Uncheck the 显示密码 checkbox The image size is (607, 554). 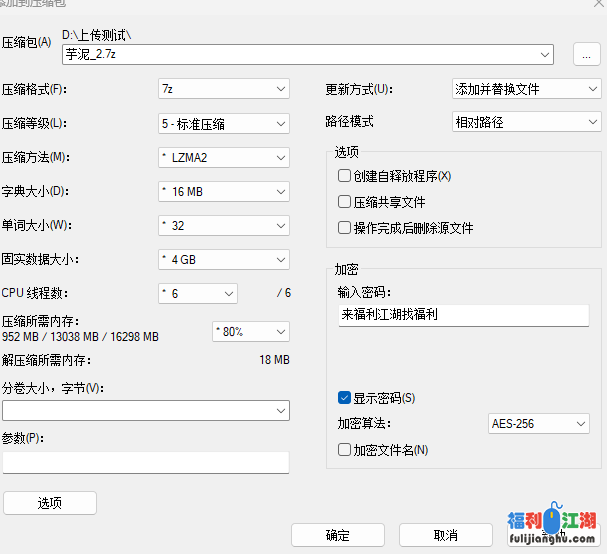click(345, 398)
